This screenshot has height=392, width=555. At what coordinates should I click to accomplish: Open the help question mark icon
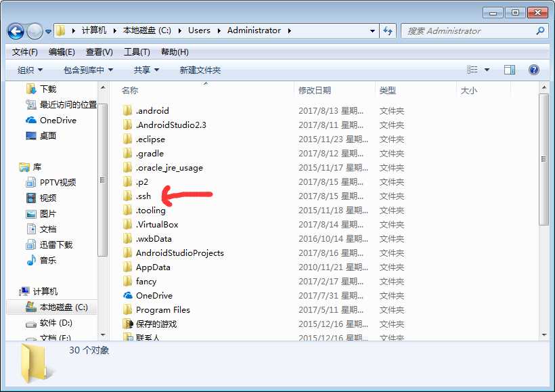coord(534,70)
